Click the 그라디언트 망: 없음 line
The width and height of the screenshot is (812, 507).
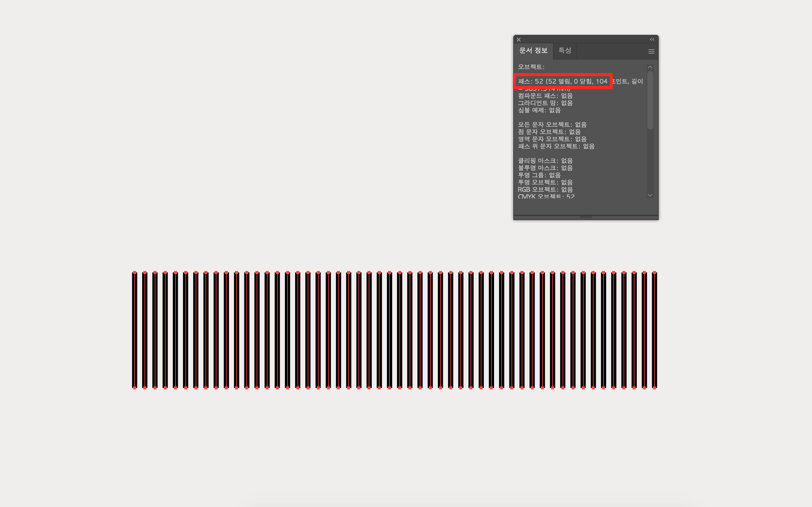pyautogui.click(x=545, y=103)
